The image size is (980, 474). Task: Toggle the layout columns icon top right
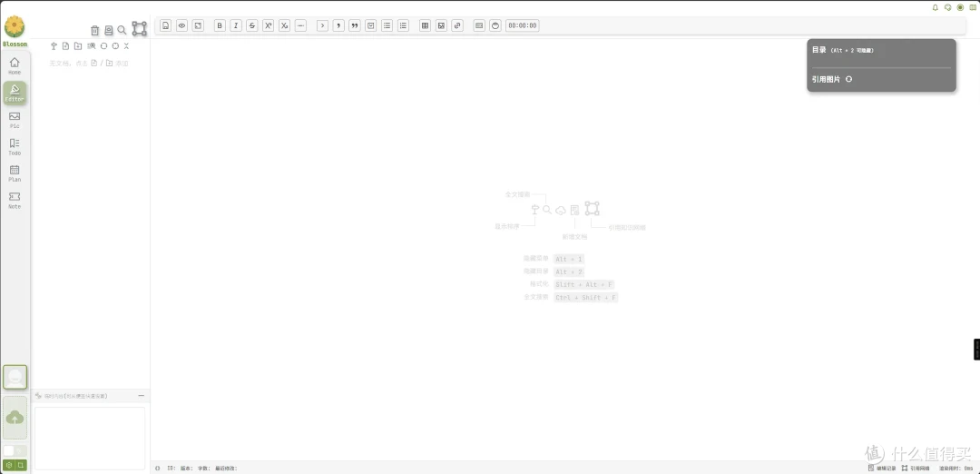coord(973,7)
